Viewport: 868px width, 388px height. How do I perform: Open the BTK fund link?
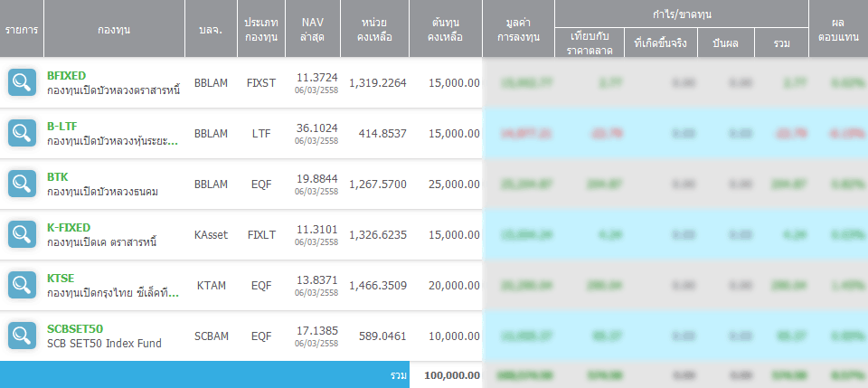57,176
